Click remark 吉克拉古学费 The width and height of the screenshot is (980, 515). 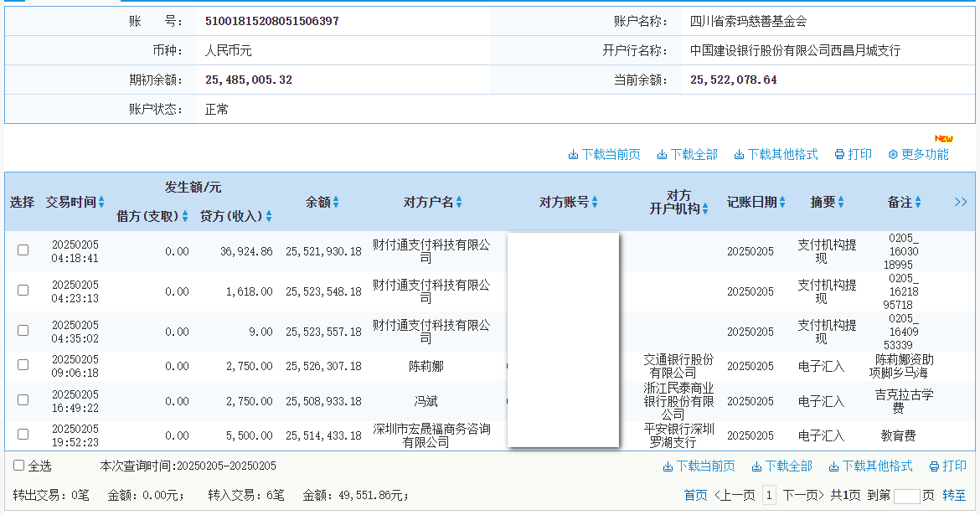(x=904, y=401)
